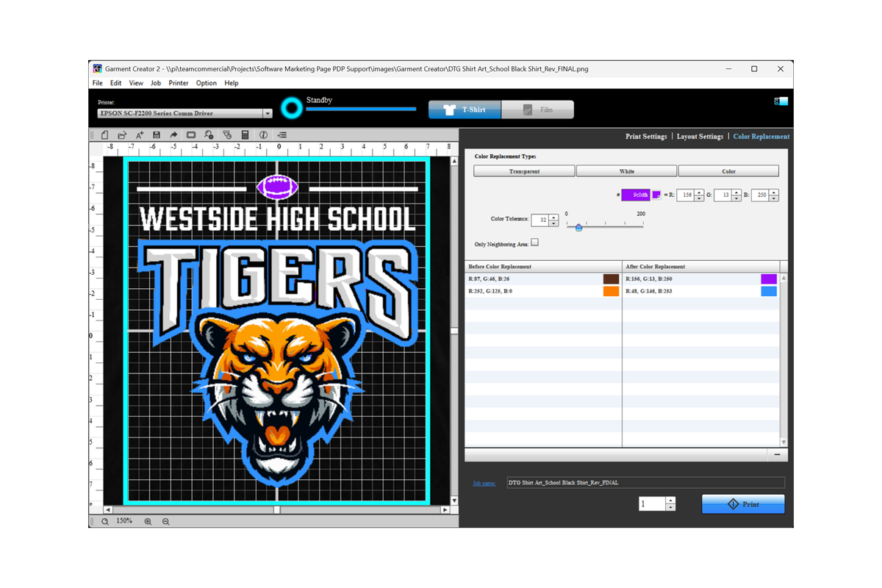The width and height of the screenshot is (882, 588).
Task: Click the rounded rectangle toolbar icon
Action: click(191, 135)
